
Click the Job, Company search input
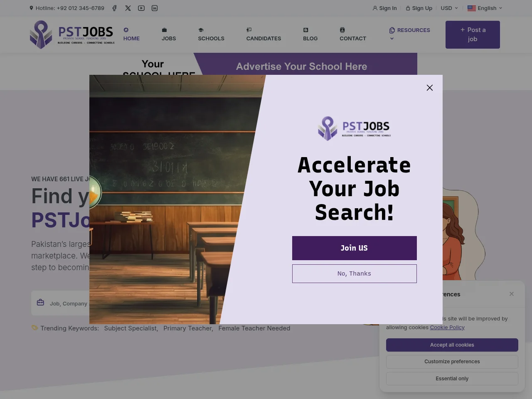click(69, 303)
